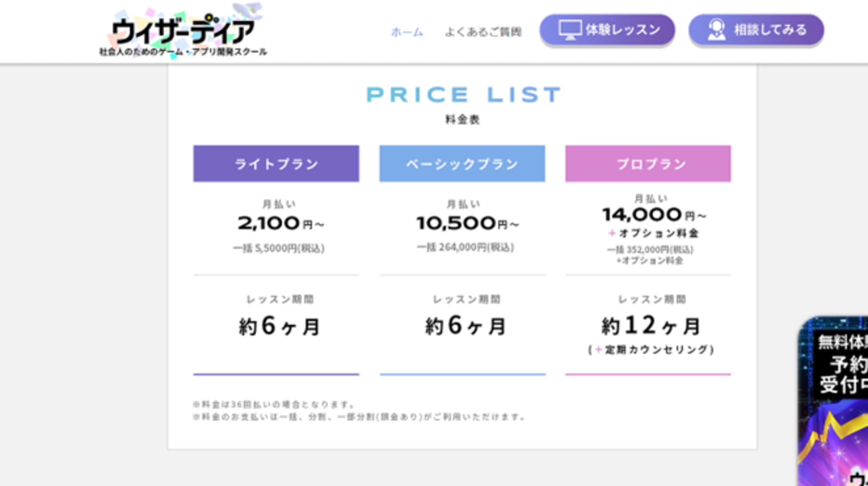Click the monitor icon on 体験レッスン button

coord(570,30)
